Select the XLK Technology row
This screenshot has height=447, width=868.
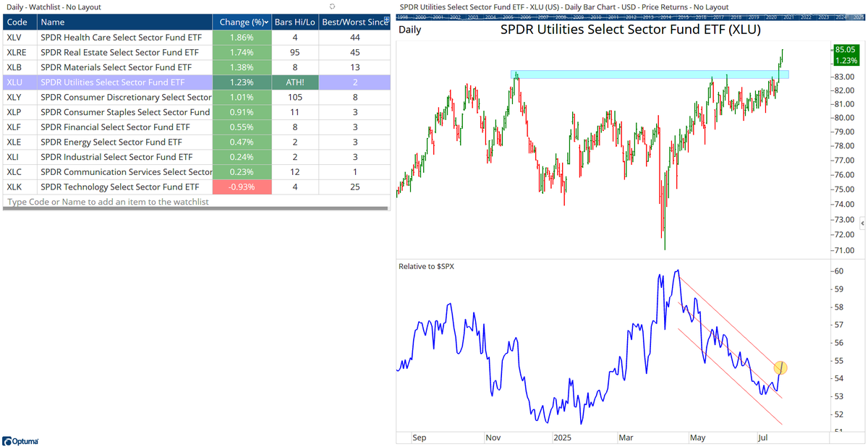pyautogui.click(x=196, y=187)
